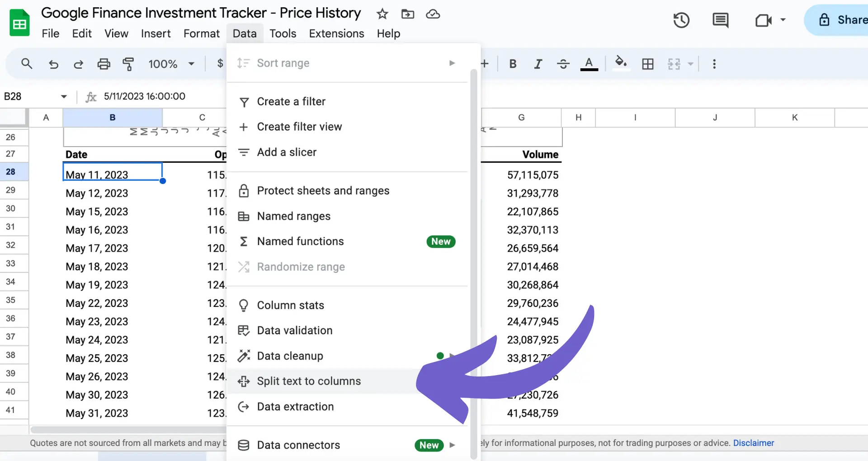The width and height of the screenshot is (868, 461).
Task: Click the document title text
Action: click(201, 13)
